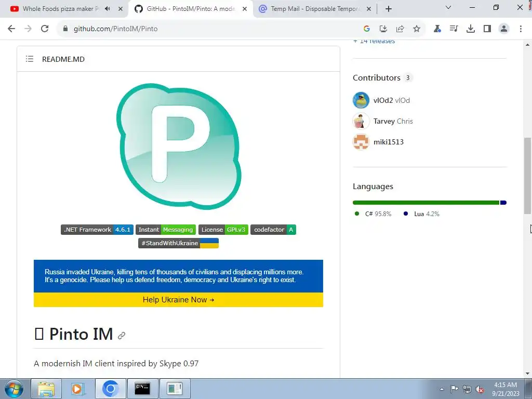Open Windows Explorer from the taskbar
532x399 pixels.
pos(46,389)
